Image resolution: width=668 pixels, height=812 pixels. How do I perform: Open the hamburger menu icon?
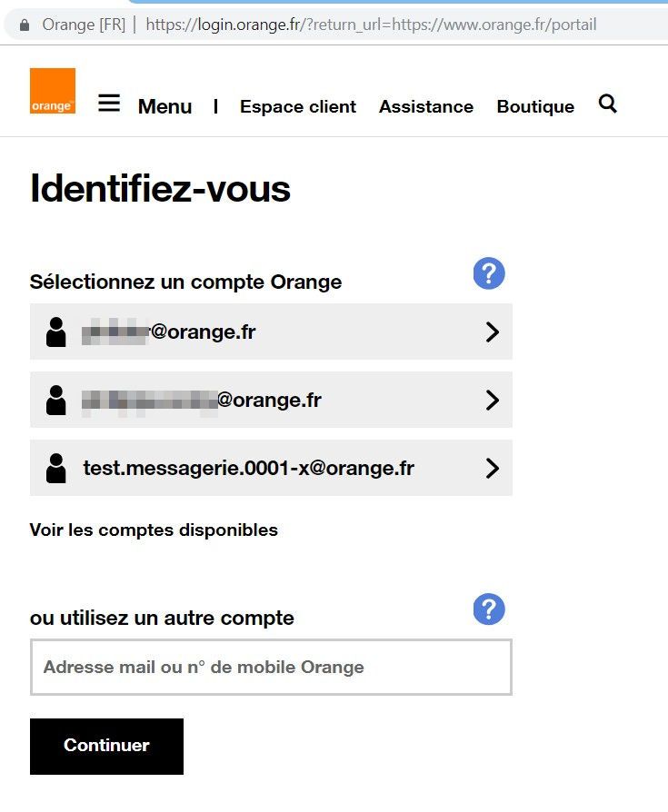109,104
